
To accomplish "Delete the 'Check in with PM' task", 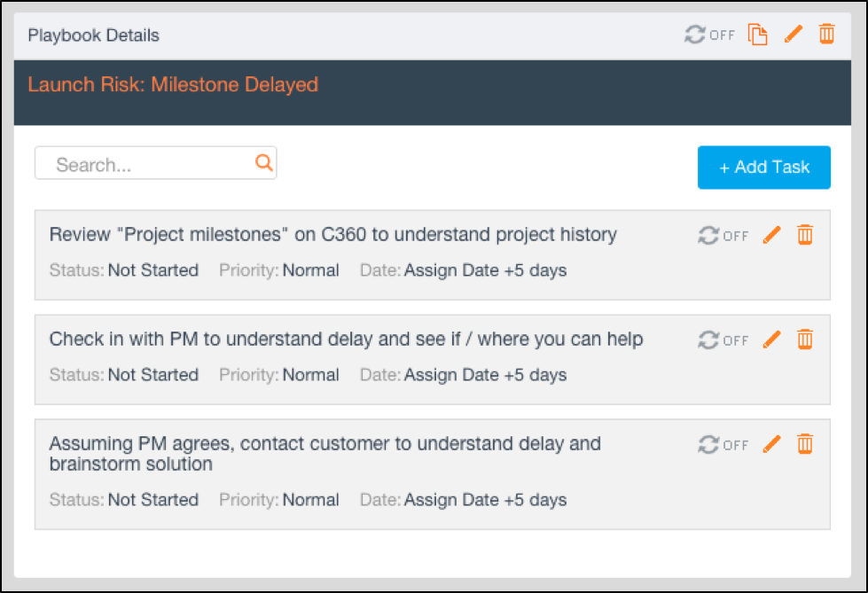I will tap(805, 339).
